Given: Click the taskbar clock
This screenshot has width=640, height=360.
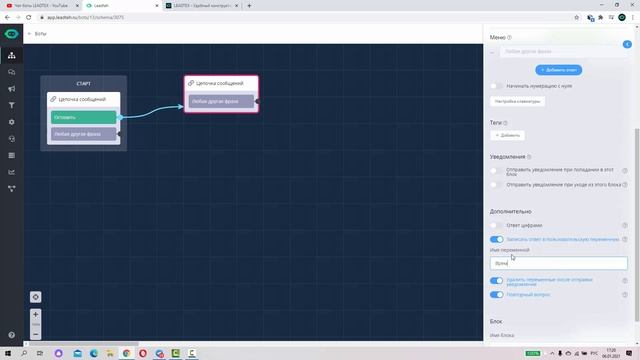Looking at the screenshot, I should [611, 353].
